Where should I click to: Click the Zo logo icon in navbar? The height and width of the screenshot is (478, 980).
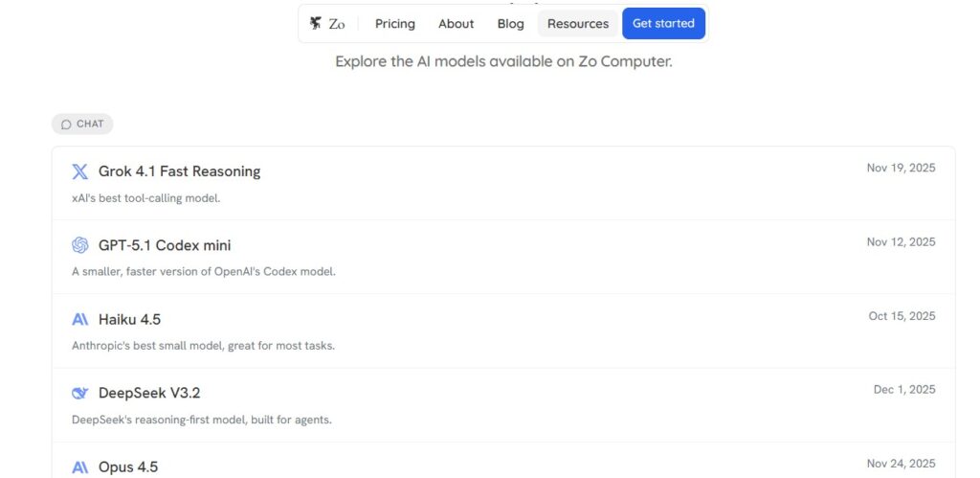point(316,24)
